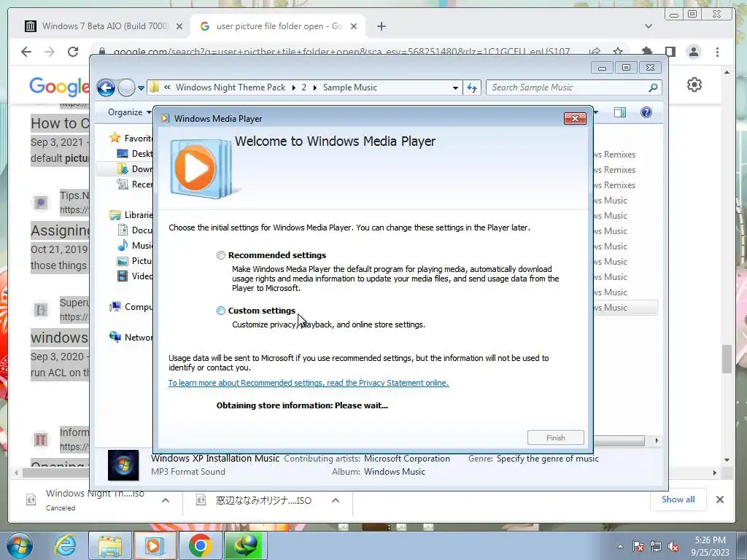Expand the address bar history dropdown

[455, 87]
